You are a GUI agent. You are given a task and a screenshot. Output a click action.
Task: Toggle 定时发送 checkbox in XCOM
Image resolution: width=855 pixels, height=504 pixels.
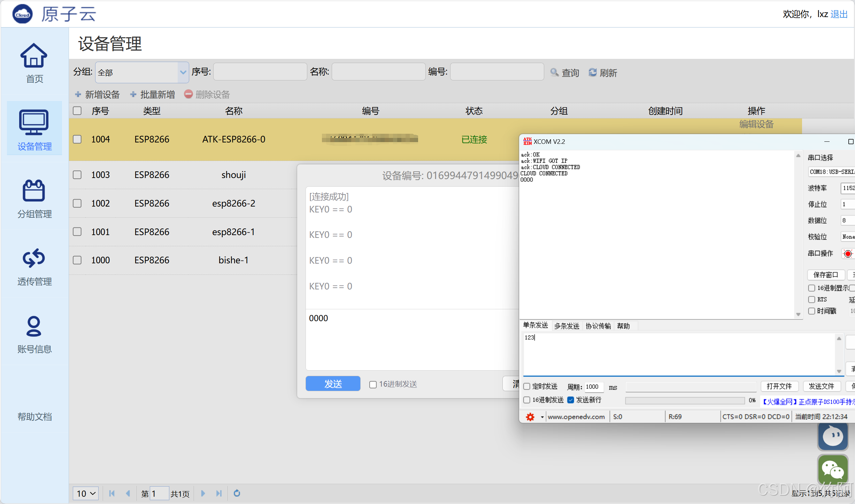click(527, 386)
